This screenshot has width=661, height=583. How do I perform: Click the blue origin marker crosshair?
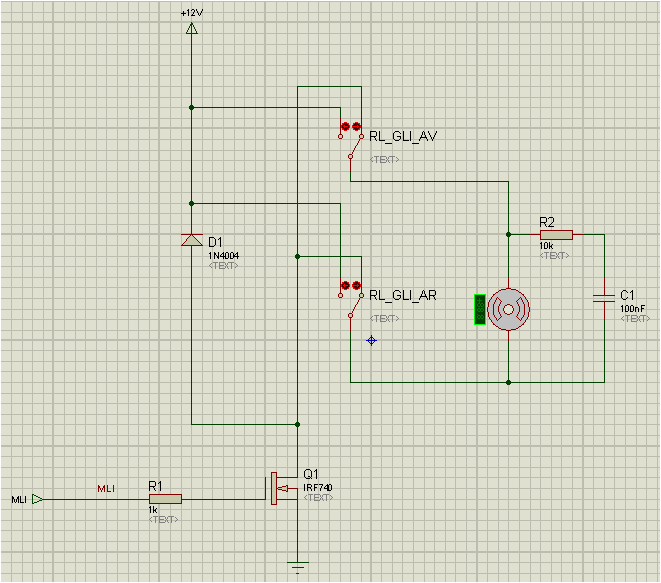tap(372, 340)
